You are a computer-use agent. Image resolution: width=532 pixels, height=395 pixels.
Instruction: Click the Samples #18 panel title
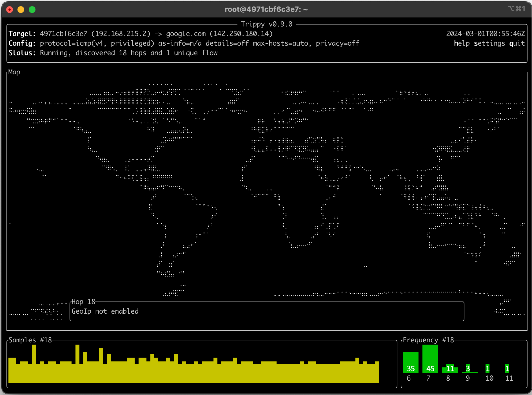tap(30, 340)
